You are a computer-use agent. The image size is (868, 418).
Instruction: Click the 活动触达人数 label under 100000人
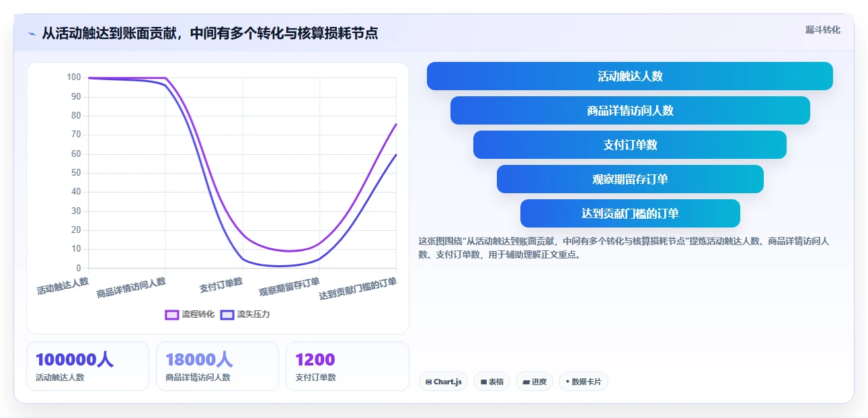click(60, 378)
